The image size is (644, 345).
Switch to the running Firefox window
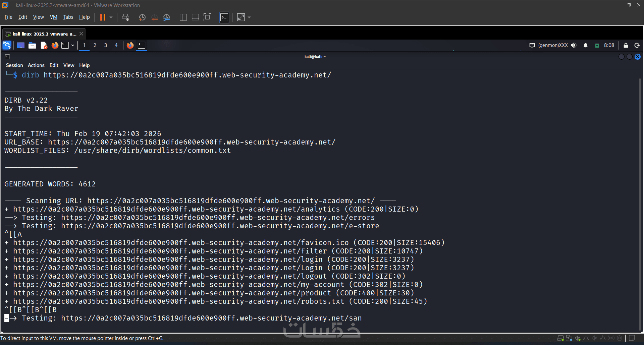coord(130,45)
